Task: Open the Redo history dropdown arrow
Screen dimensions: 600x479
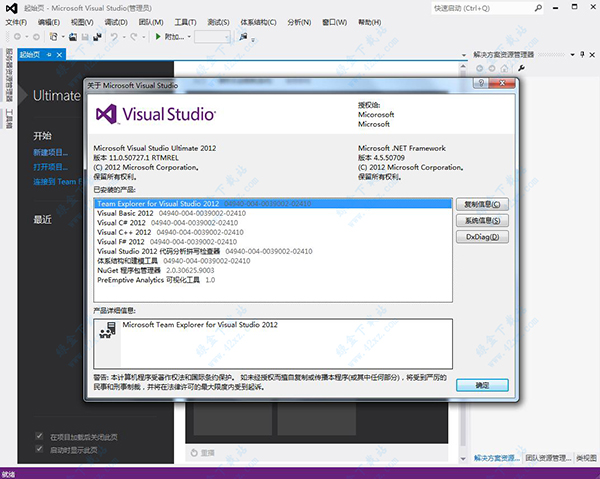Action: pos(144,37)
